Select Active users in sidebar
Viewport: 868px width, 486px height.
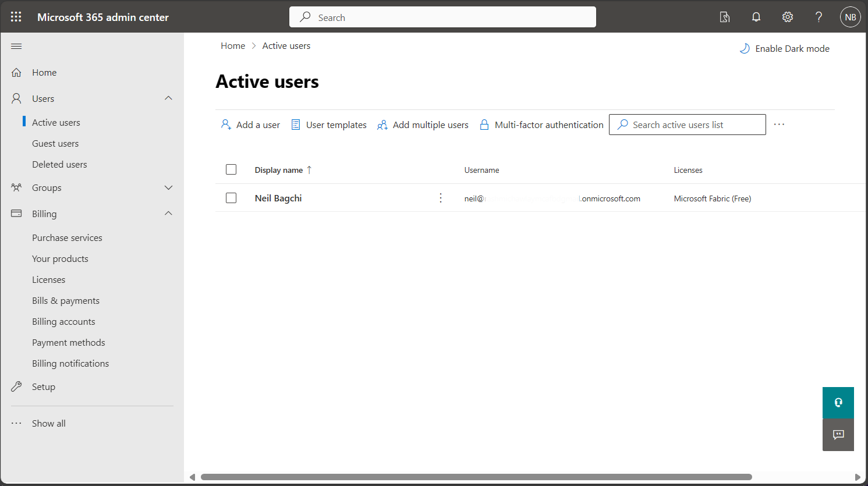pos(56,122)
